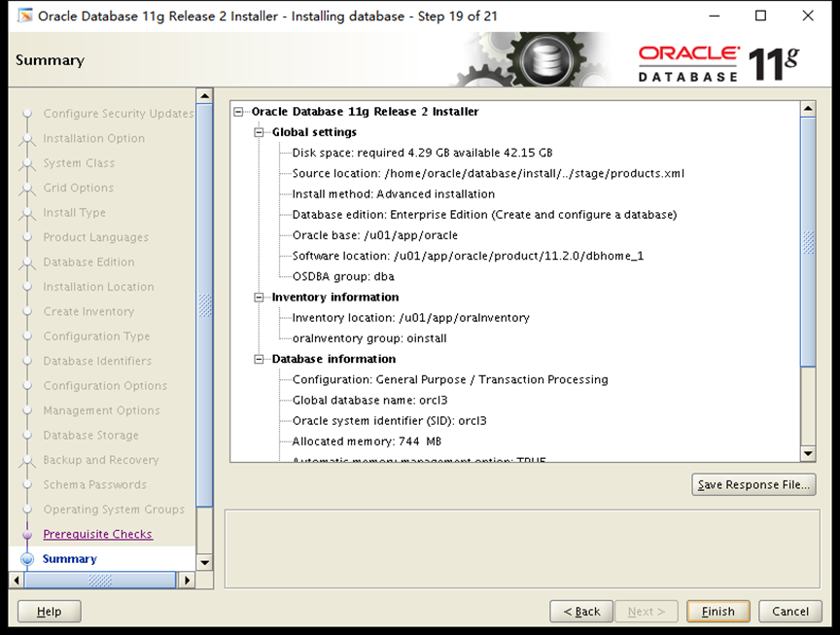Click the Oracle Database 11g Release 2 Installer root item

365,111
